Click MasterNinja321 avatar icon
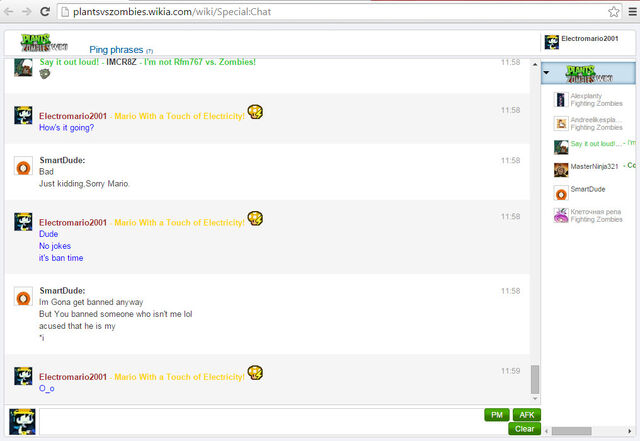This screenshot has width=640, height=441. (561, 169)
